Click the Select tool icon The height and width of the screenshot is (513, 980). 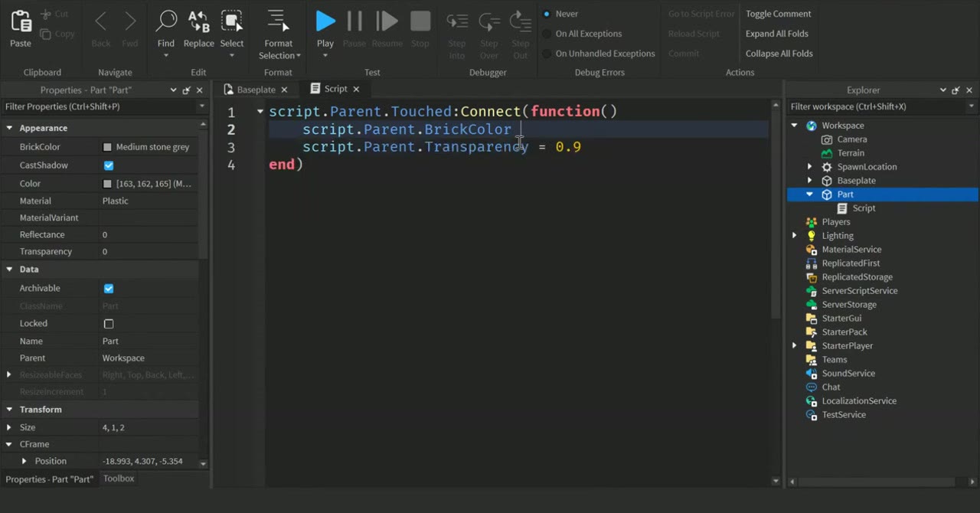(x=231, y=21)
